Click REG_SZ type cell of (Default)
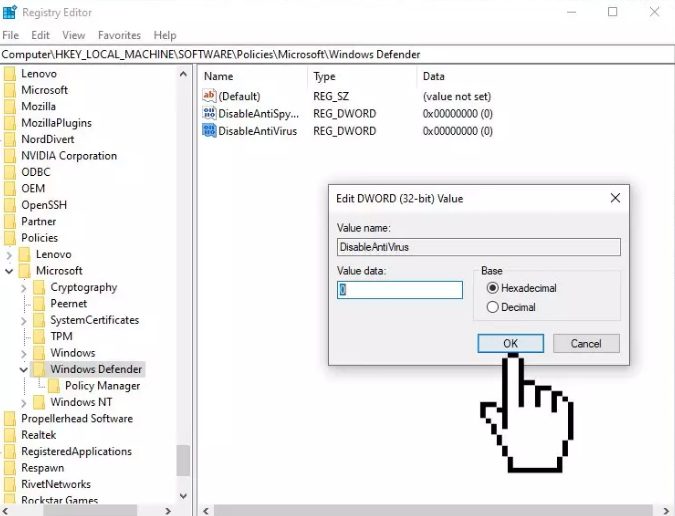This screenshot has width=675, height=516. pyautogui.click(x=331, y=96)
